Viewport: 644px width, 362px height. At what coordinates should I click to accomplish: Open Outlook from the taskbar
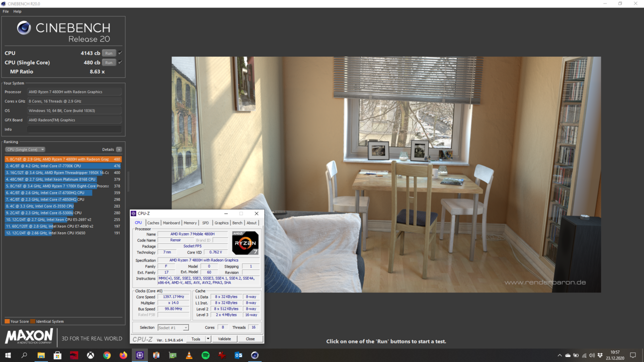point(238,355)
